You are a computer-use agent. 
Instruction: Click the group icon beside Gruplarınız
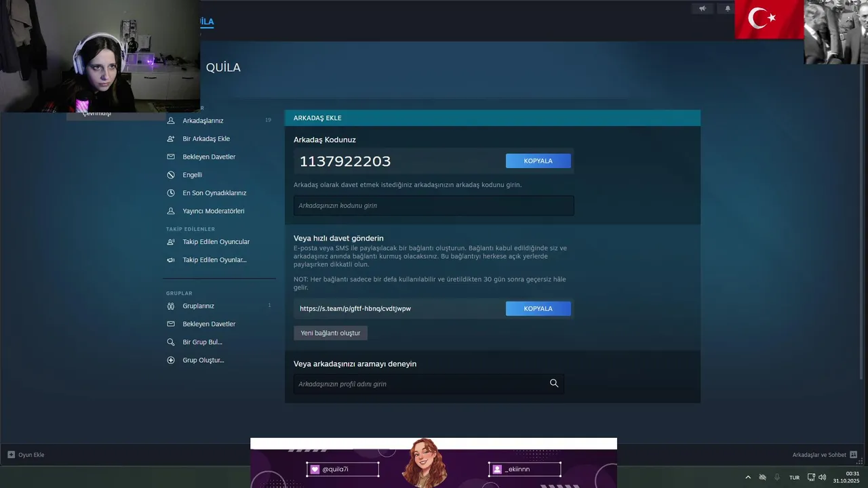click(x=171, y=306)
